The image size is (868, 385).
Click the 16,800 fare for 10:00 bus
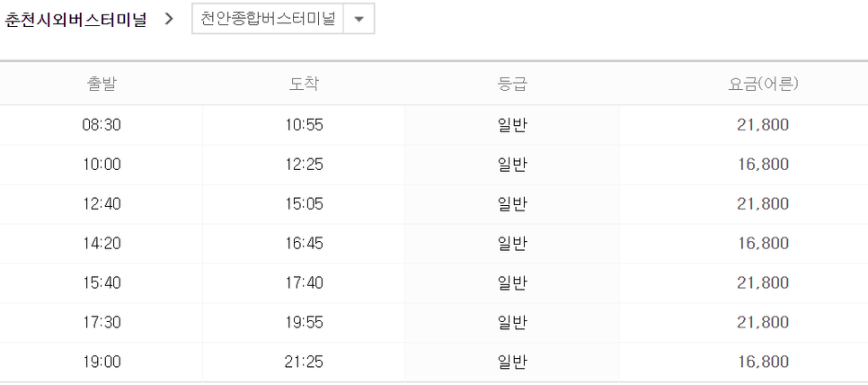tap(763, 165)
